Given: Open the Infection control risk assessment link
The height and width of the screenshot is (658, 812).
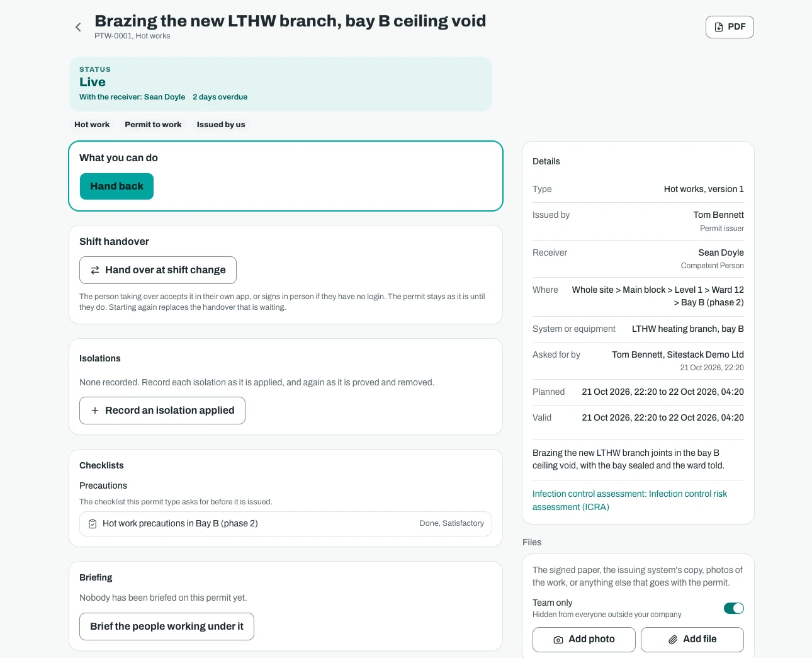Looking at the screenshot, I should [x=629, y=501].
